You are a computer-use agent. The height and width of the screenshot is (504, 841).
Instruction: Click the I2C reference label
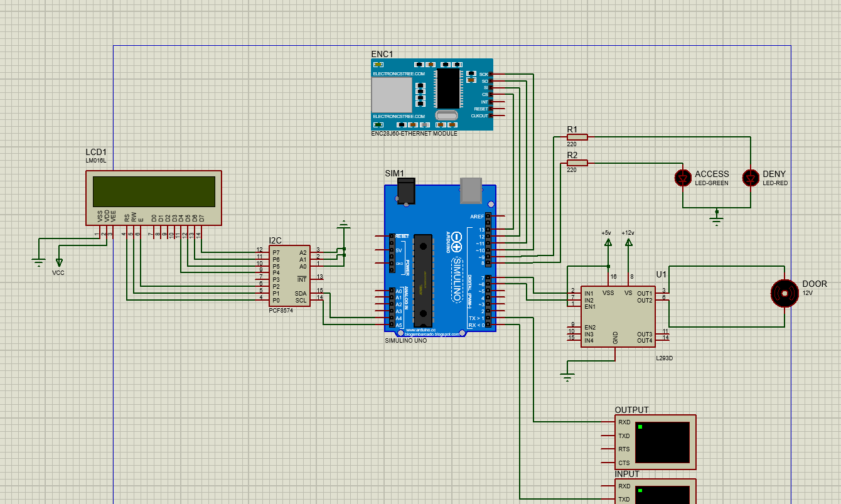click(276, 240)
